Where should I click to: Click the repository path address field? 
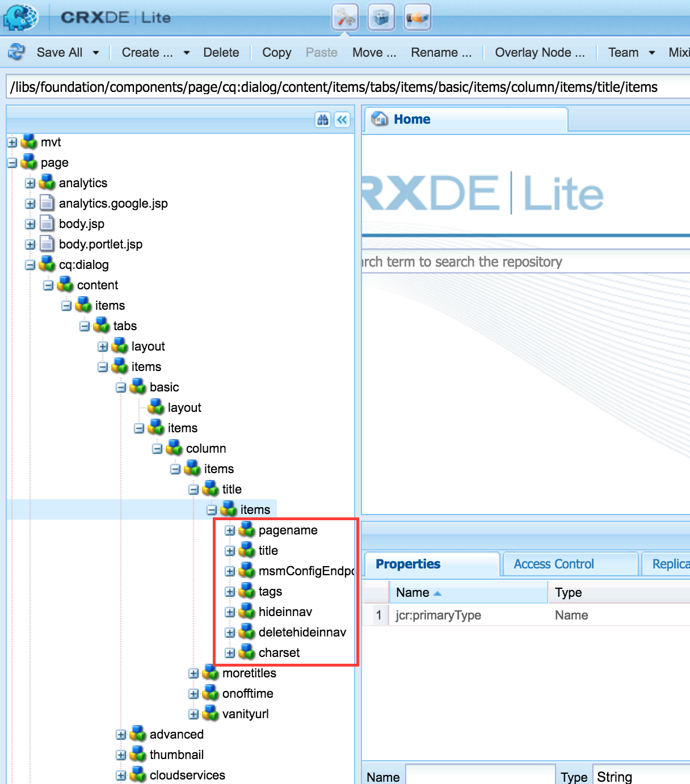[x=348, y=87]
